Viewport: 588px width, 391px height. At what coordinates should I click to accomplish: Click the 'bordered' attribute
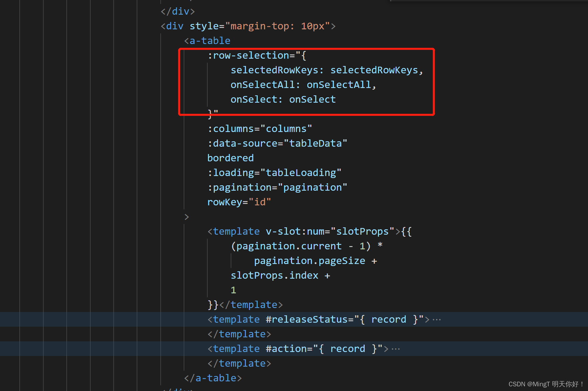point(231,158)
